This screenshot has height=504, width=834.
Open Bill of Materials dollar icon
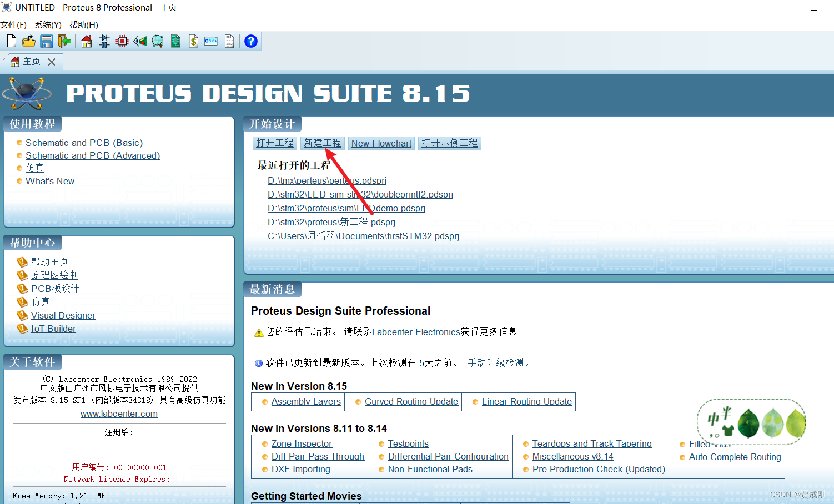pos(193,41)
